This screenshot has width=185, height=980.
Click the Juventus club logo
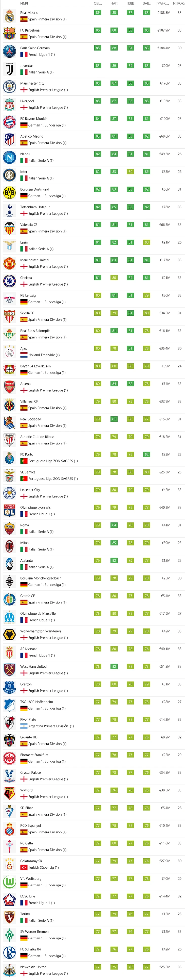(9, 69)
